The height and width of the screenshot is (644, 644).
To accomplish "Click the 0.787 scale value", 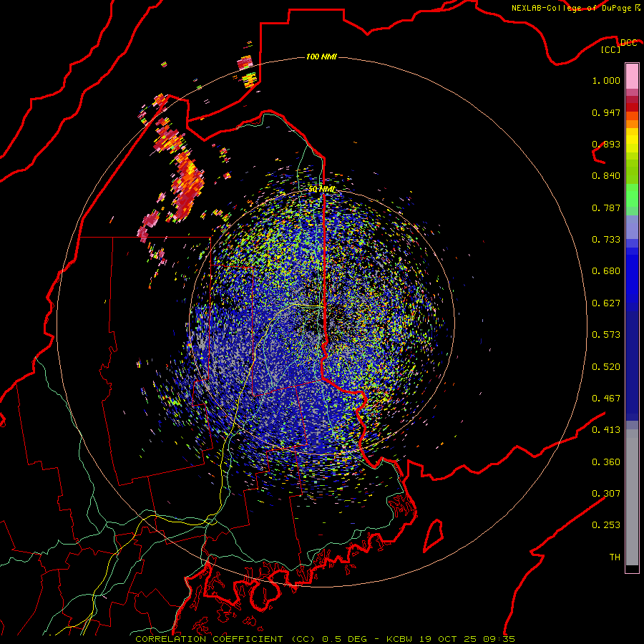I will [606, 208].
